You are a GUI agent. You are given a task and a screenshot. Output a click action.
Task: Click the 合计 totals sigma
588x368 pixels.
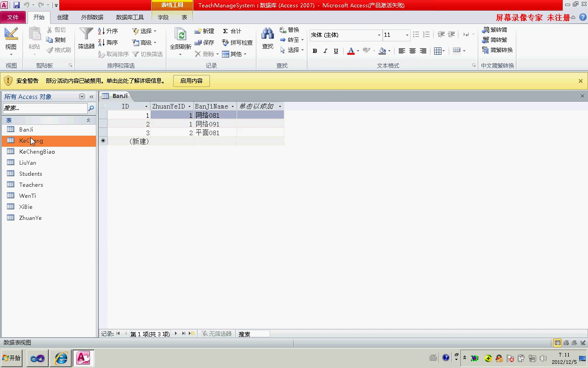(x=232, y=31)
